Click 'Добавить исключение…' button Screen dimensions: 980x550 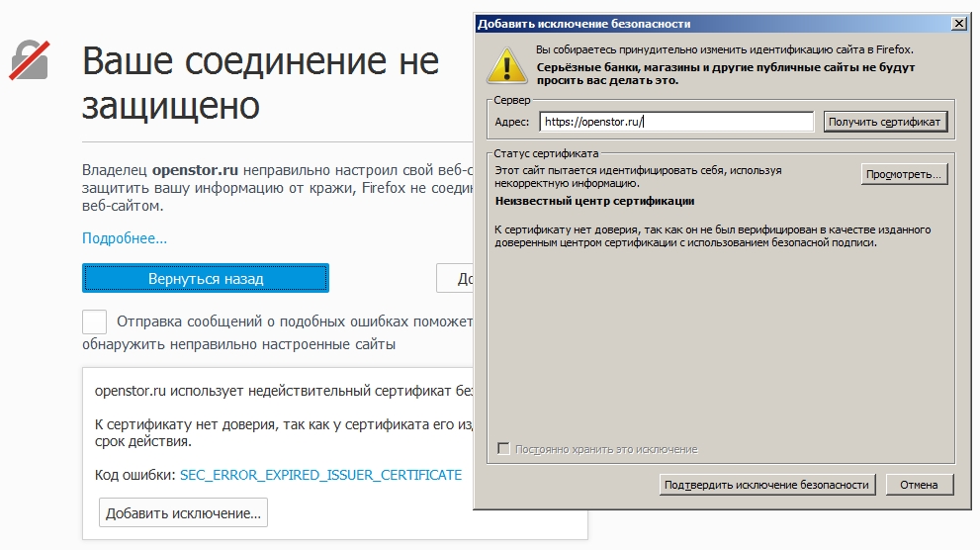click(x=183, y=513)
